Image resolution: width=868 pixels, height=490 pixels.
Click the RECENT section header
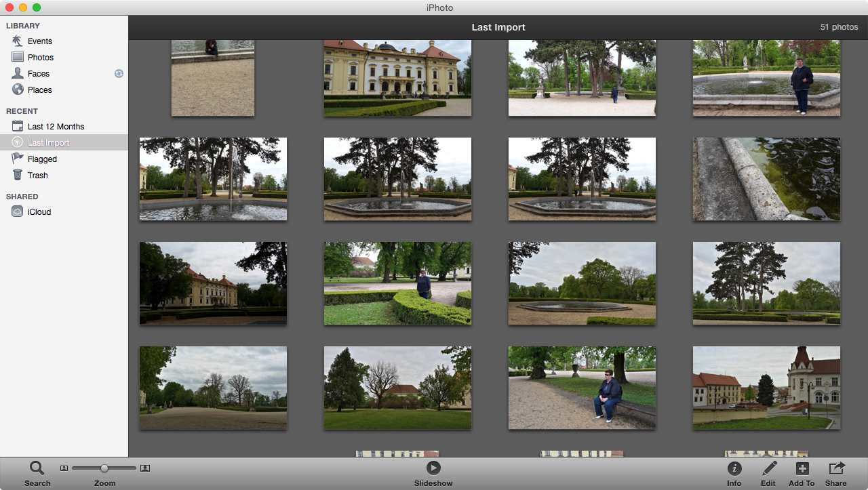22,111
